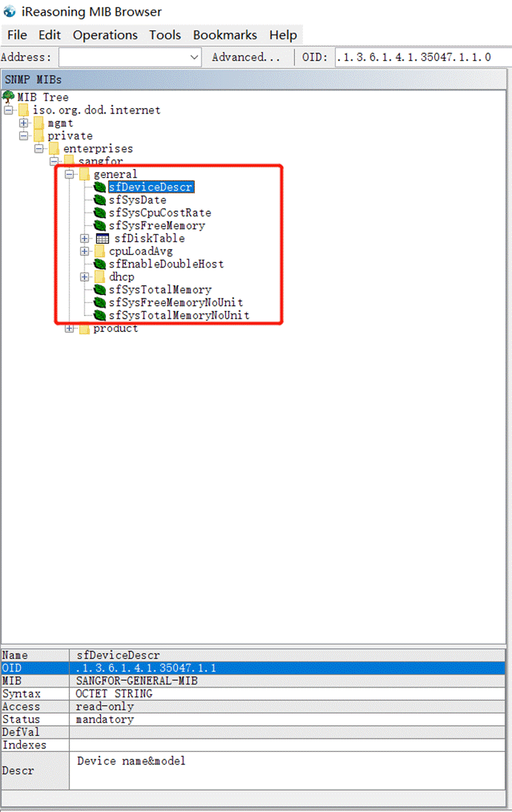Open the Edit menu
This screenshot has height=812, width=512.
coord(50,35)
